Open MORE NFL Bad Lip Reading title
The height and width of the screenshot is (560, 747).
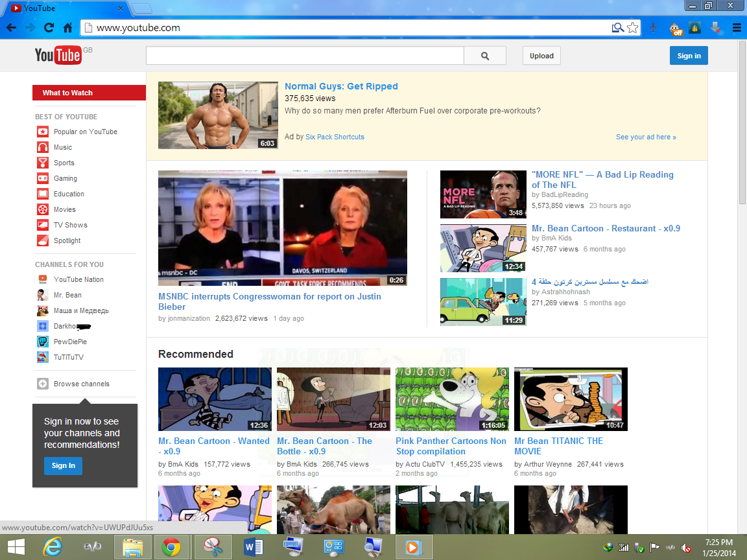point(602,180)
